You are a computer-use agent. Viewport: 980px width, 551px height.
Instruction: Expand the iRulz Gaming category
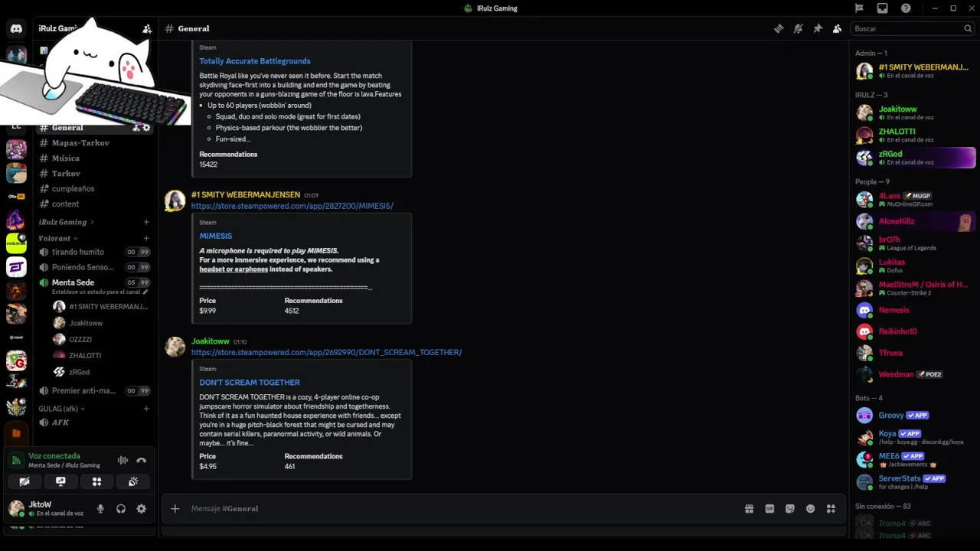coord(66,222)
